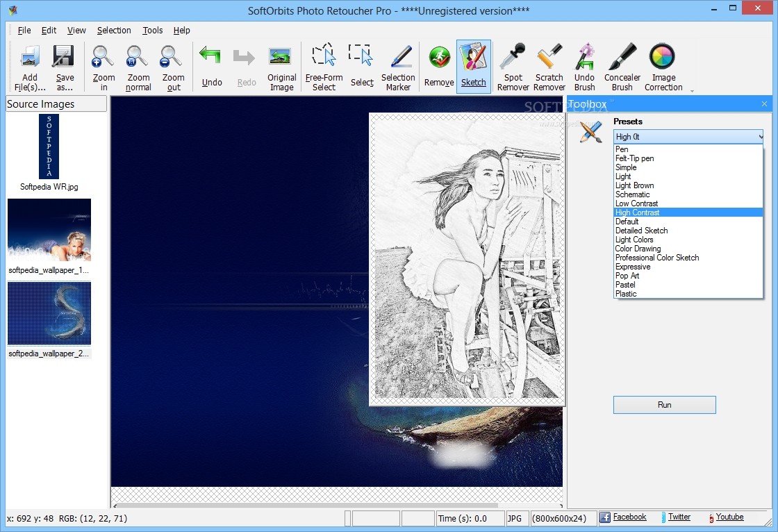Click the Undo green arrow
This screenshot has height=532, width=778.
click(211, 55)
